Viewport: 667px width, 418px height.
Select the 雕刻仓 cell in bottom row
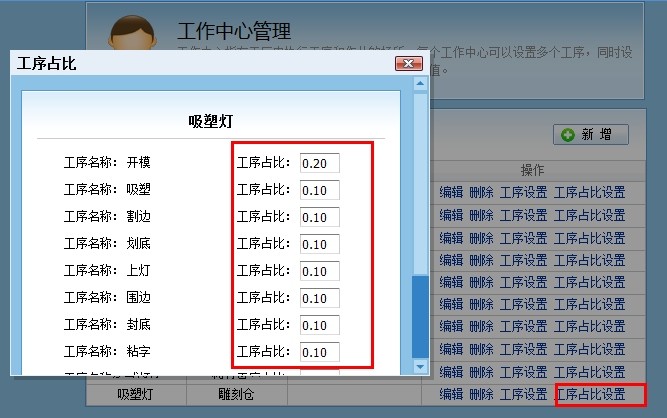[x=238, y=395]
